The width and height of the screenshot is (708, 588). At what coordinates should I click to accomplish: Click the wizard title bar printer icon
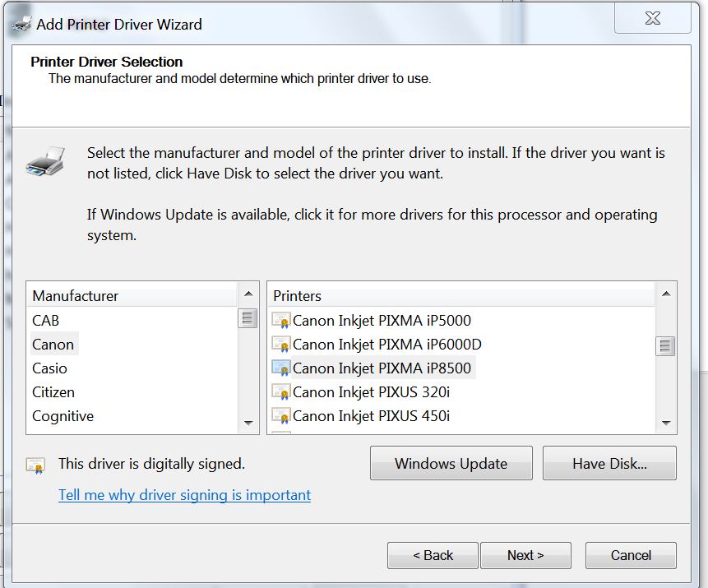(x=21, y=24)
